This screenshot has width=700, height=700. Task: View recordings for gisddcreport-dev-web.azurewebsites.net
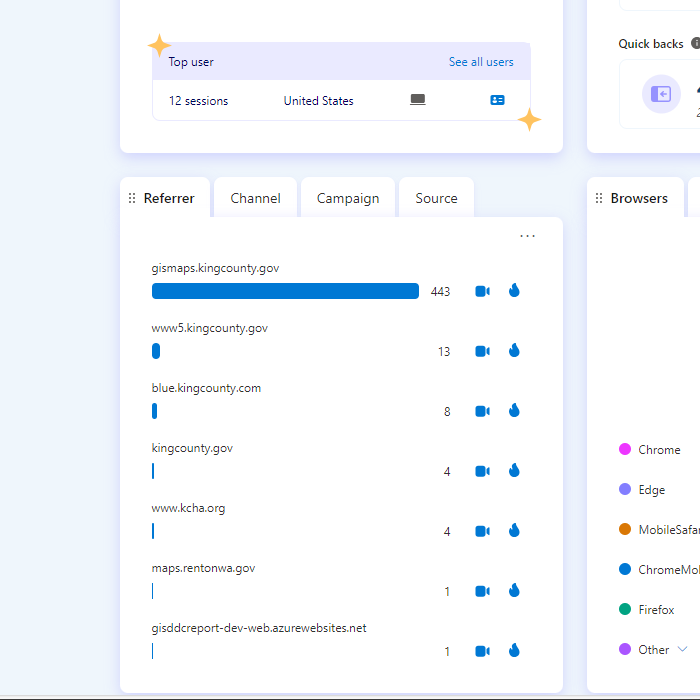coord(482,651)
